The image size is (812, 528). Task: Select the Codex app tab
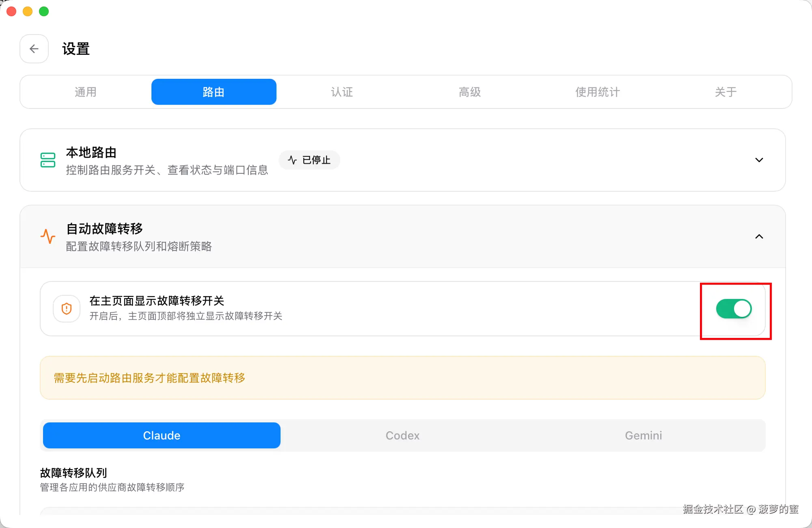pos(402,435)
